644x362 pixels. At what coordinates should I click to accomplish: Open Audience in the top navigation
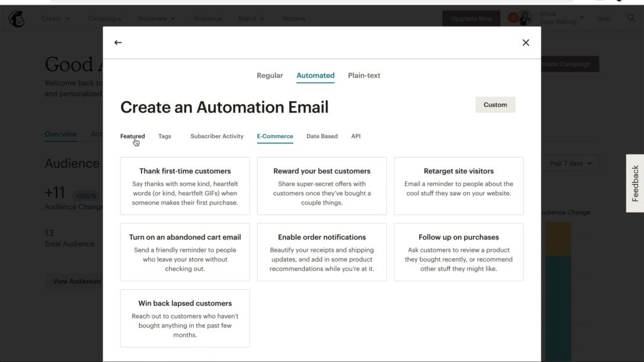208,18
